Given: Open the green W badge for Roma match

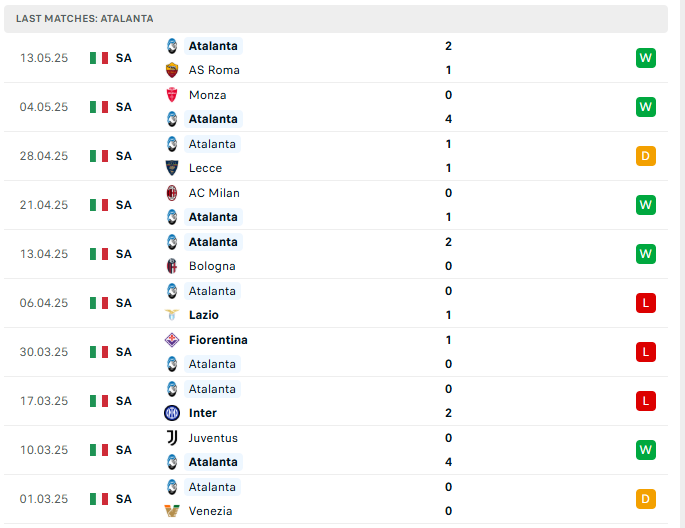Looking at the screenshot, I should coord(646,58).
